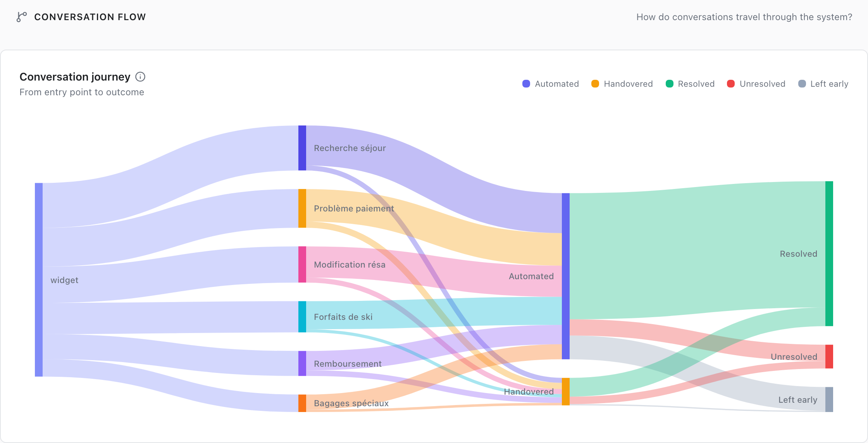The width and height of the screenshot is (868, 443).
Task: Select the Left early outcome gray bar
Action: (829, 399)
